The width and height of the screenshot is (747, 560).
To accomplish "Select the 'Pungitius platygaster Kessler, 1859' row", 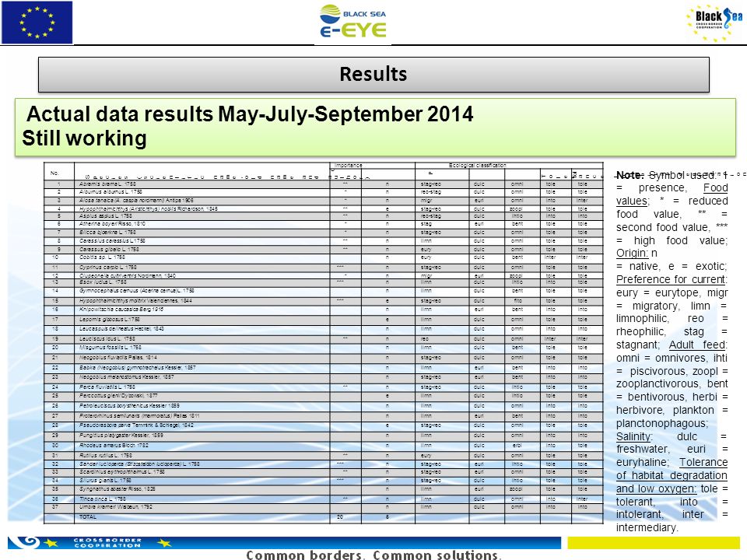I will coord(324,436).
